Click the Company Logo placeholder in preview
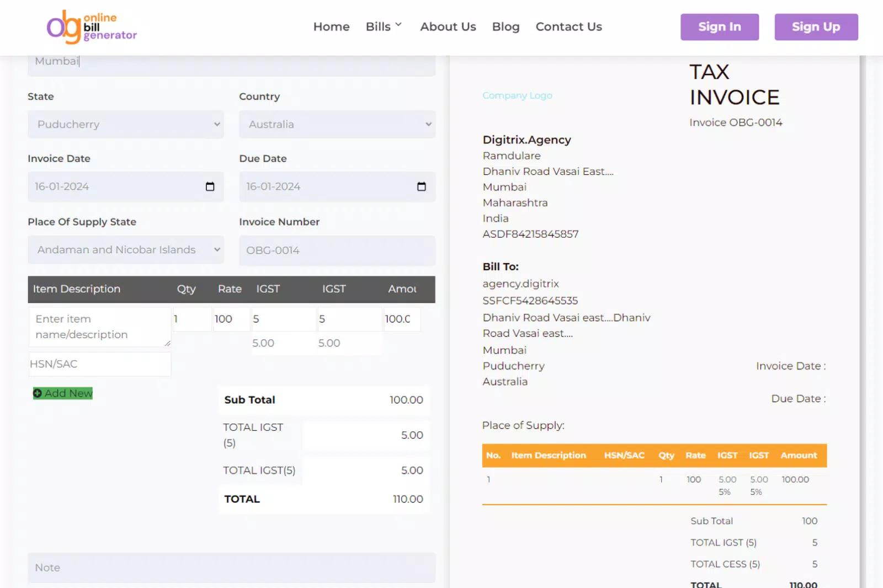883x588 pixels. click(x=517, y=95)
